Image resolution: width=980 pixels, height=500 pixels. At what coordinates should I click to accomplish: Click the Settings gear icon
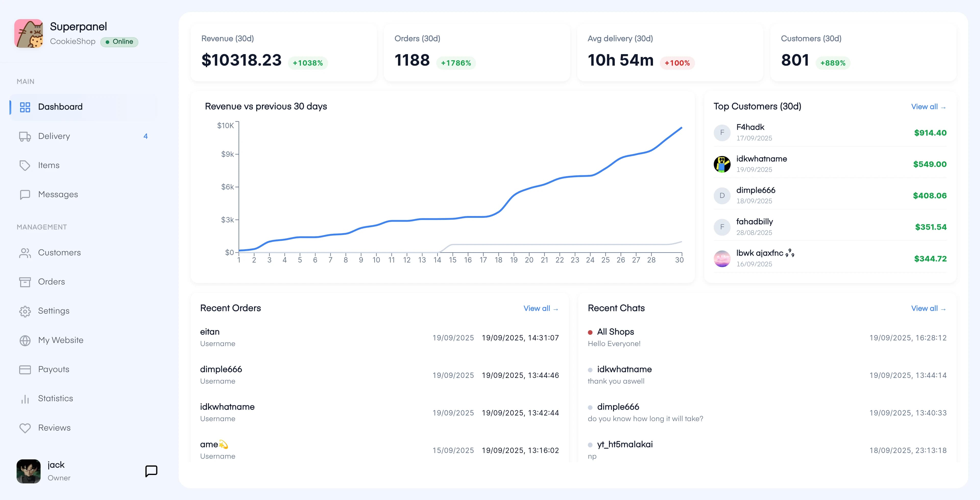pos(25,311)
